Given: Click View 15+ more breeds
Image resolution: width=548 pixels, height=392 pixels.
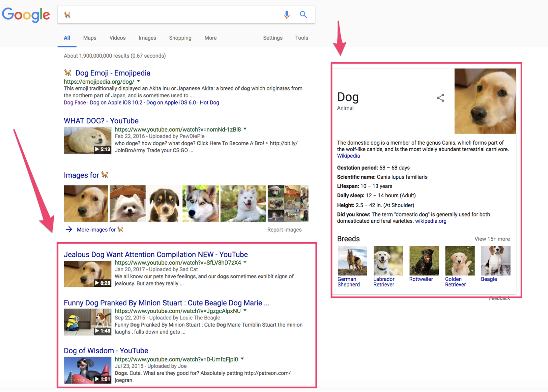Looking at the screenshot, I should point(492,239).
